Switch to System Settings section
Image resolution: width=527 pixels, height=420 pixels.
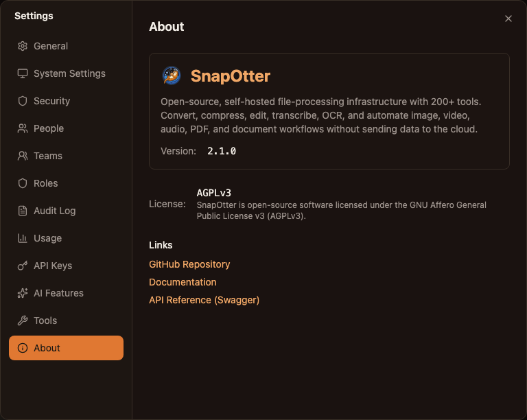pos(66,73)
